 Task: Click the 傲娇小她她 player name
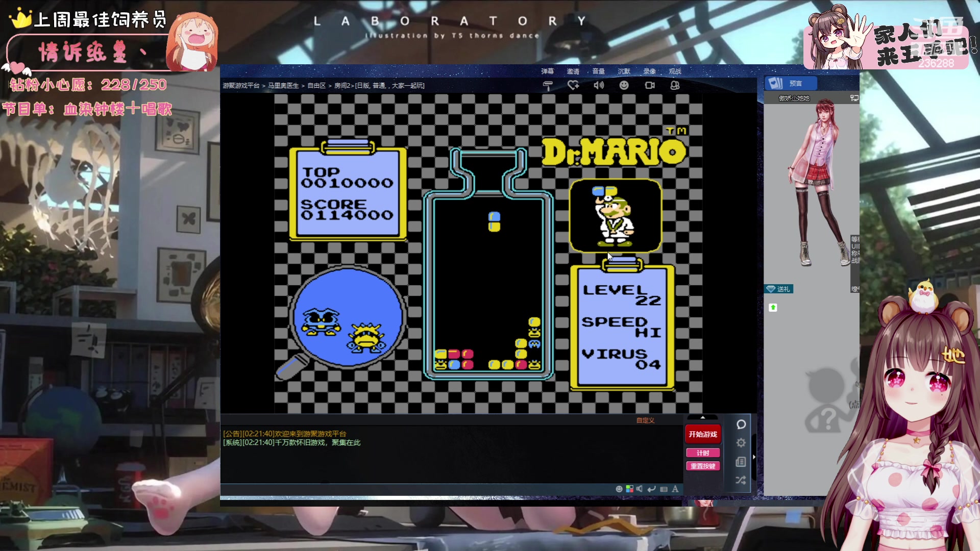pos(794,98)
